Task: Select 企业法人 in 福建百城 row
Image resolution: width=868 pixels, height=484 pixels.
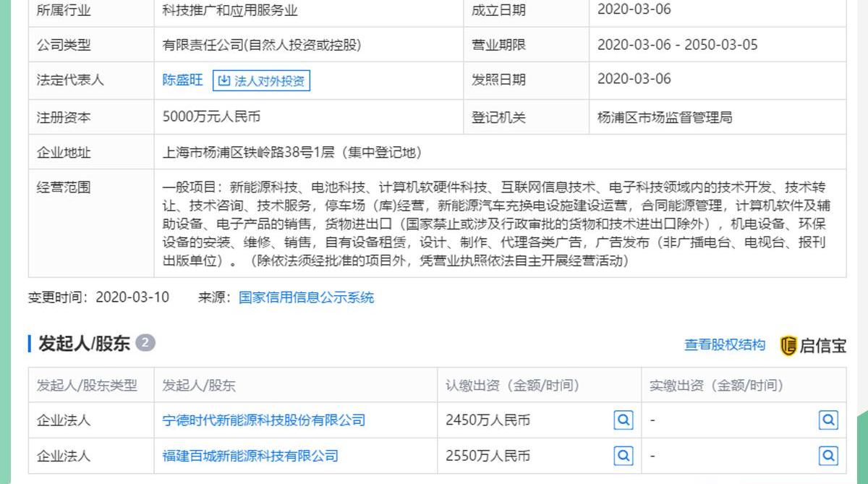Action: pos(64,456)
